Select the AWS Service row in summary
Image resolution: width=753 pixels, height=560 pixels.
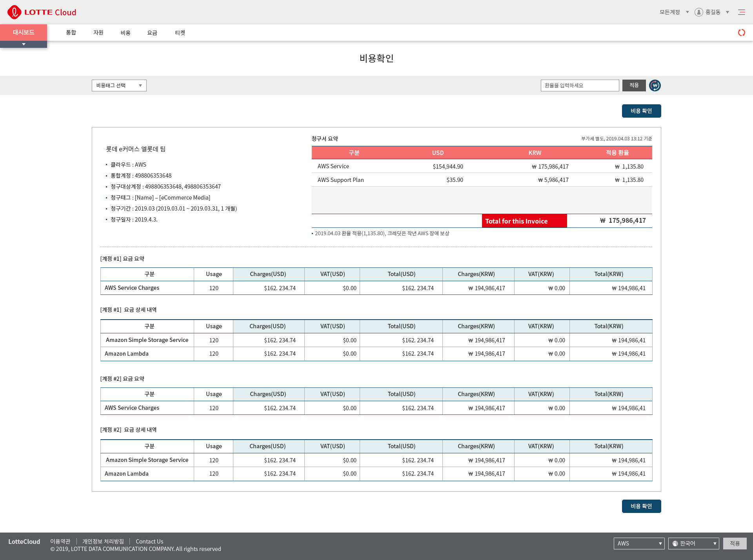pyautogui.click(x=482, y=166)
